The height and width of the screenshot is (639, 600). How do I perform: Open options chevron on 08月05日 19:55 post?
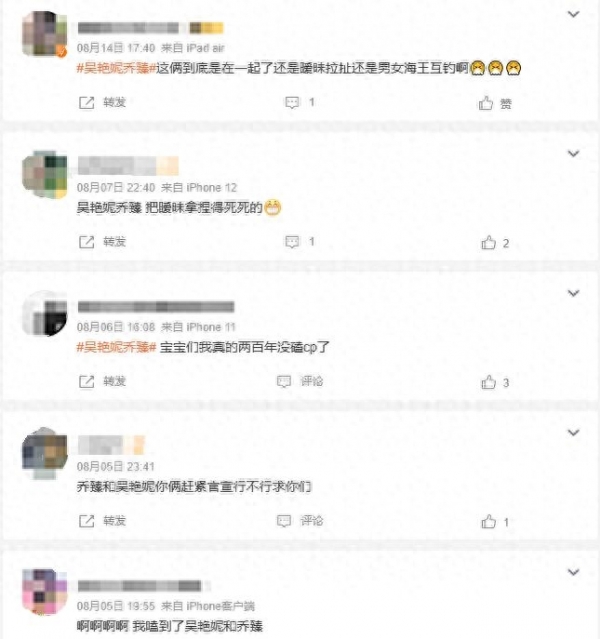(x=574, y=572)
